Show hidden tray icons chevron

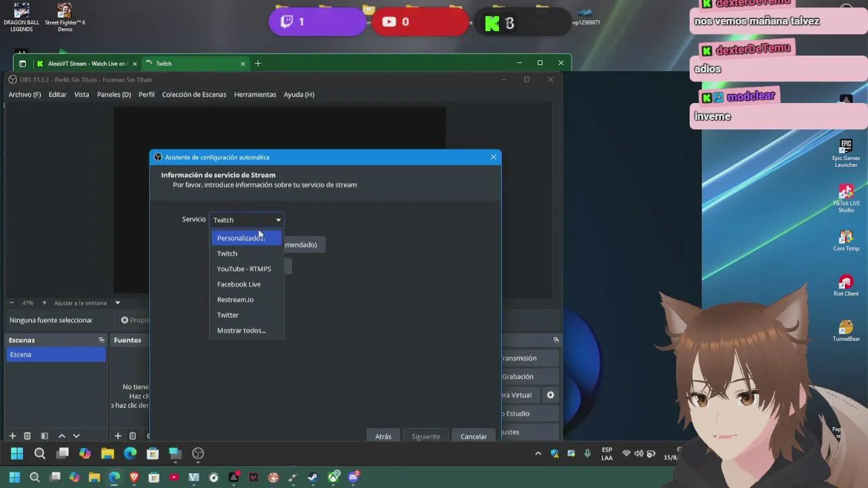click(x=538, y=453)
